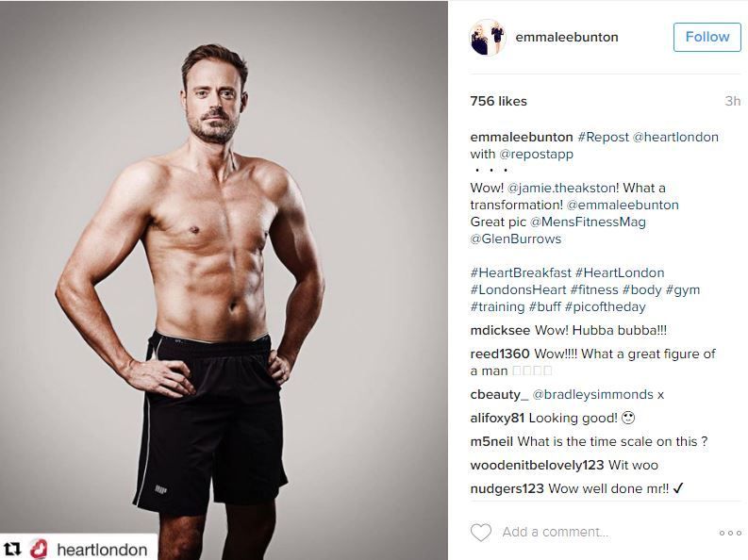Open the @GlenBurrows mention
Screen dimensions: 748x560
point(516,239)
